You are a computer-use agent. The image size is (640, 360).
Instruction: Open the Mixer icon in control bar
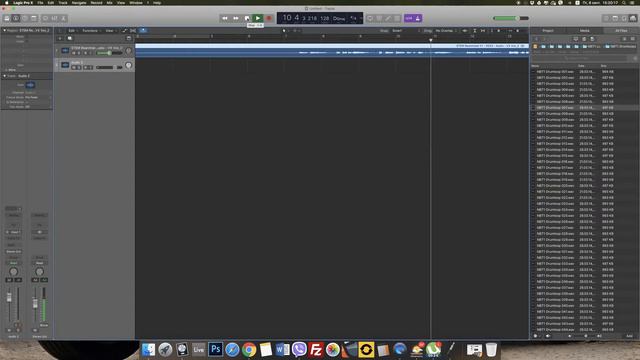pyautogui.click(x=54, y=18)
